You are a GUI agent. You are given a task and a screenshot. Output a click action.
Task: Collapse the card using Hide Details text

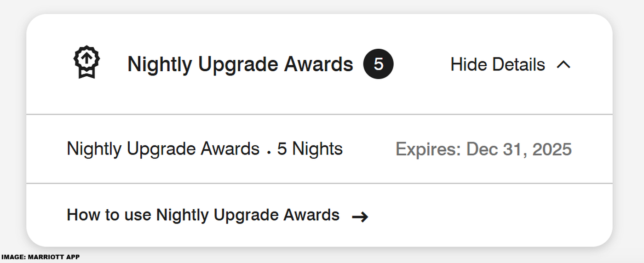coord(498,65)
